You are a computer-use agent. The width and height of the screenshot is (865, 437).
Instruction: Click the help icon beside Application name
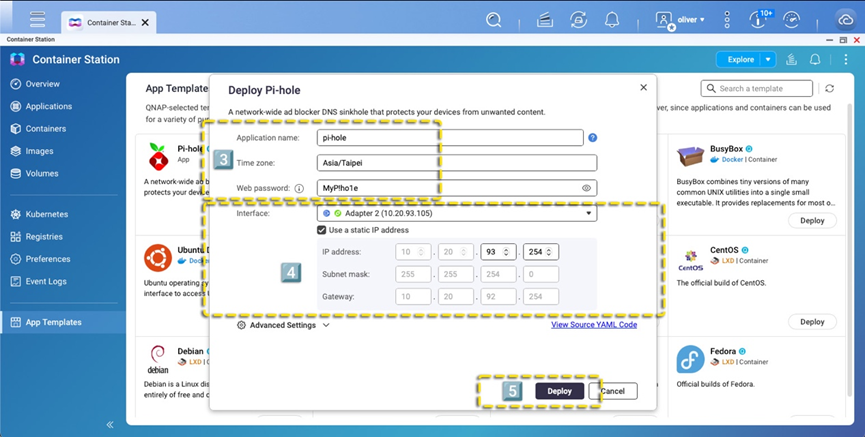593,138
